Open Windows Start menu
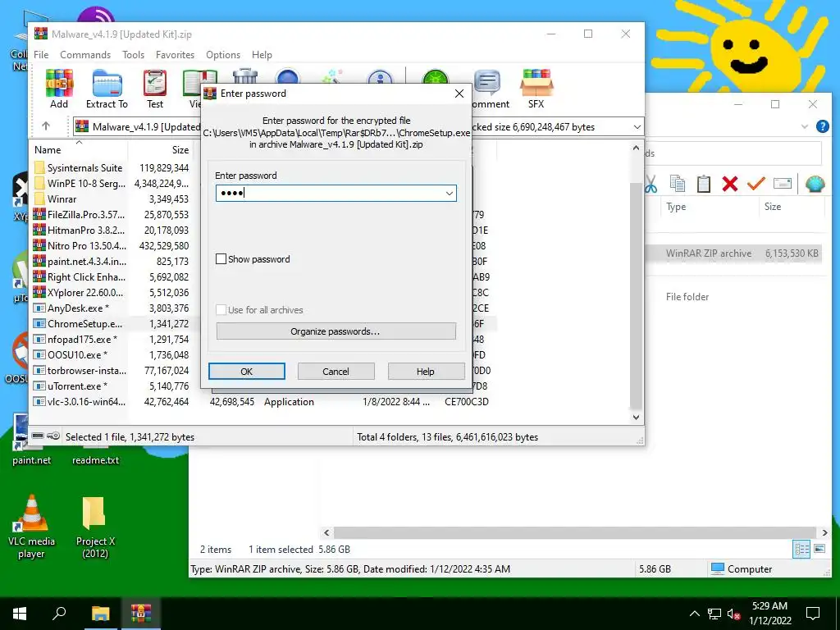Viewport: 840px width, 630px height. pos(20,613)
